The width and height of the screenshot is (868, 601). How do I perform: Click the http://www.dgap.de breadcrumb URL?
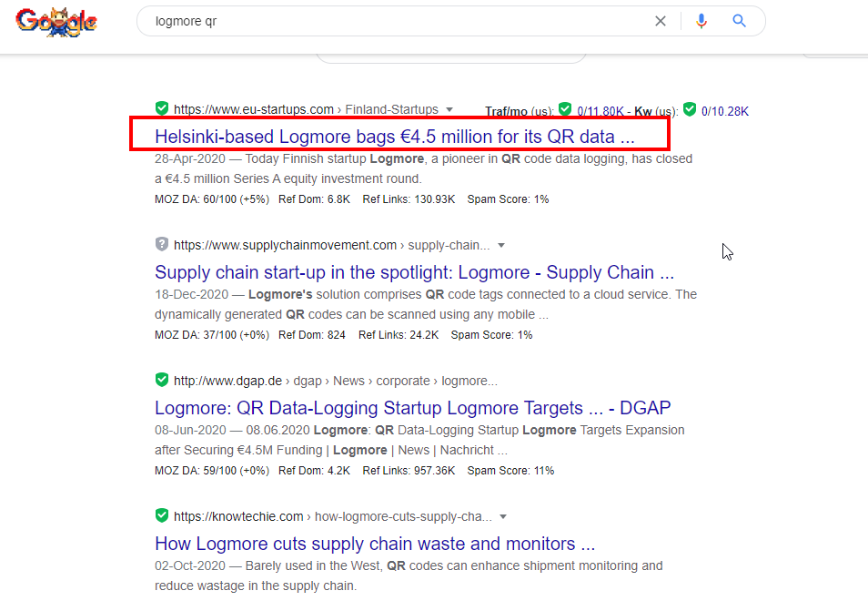(227, 382)
